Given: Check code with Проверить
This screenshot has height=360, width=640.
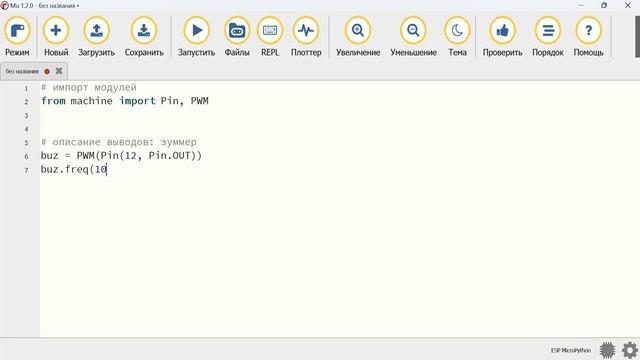Looking at the screenshot, I should coord(502,37).
